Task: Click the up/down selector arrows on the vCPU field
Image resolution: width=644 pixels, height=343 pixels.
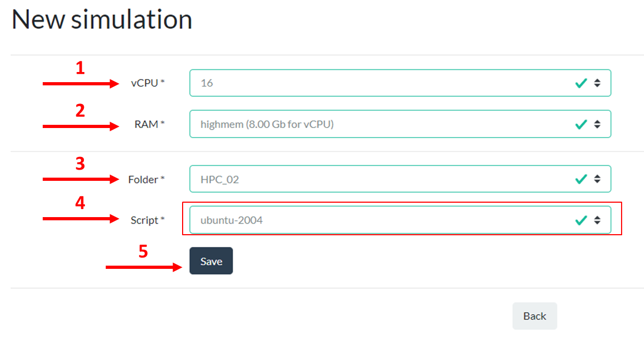Action: pos(598,83)
